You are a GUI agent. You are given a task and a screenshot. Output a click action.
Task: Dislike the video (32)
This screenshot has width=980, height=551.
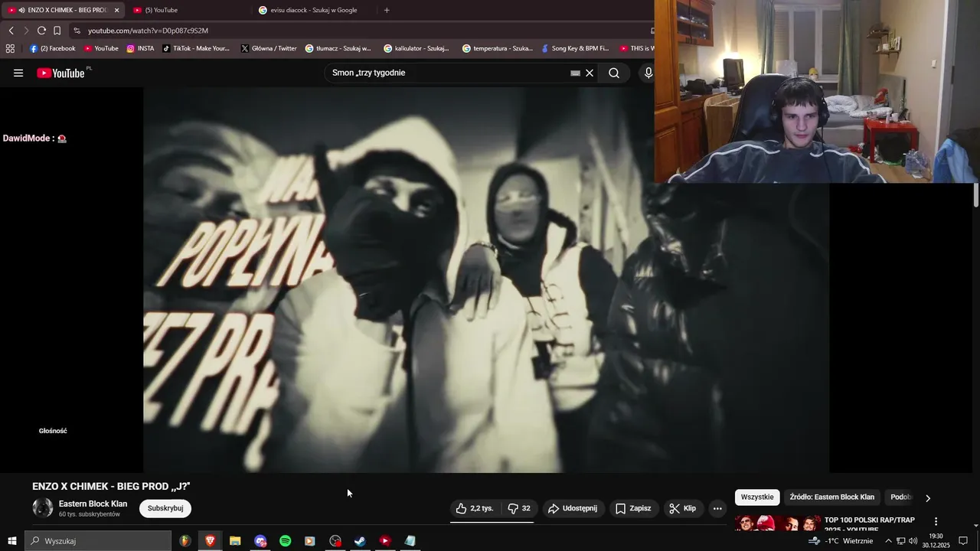click(519, 508)
